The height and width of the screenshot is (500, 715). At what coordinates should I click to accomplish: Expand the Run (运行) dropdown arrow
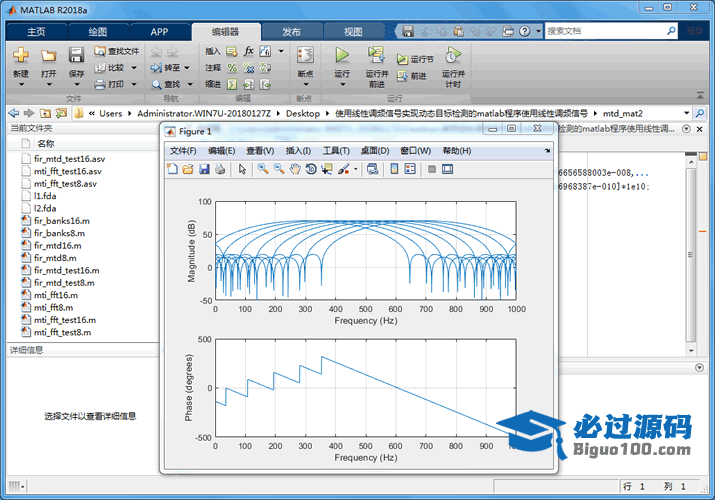342,84
